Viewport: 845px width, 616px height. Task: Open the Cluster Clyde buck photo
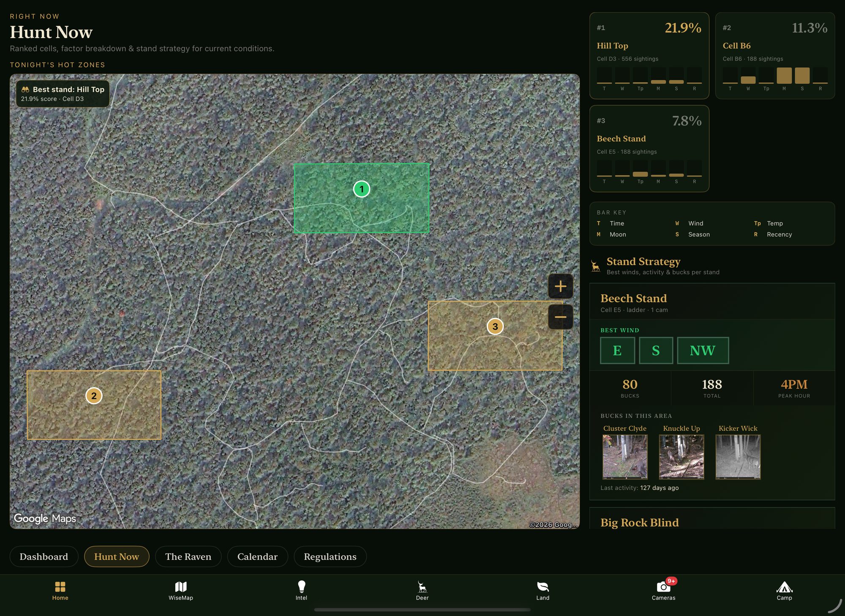coord(625,457)
